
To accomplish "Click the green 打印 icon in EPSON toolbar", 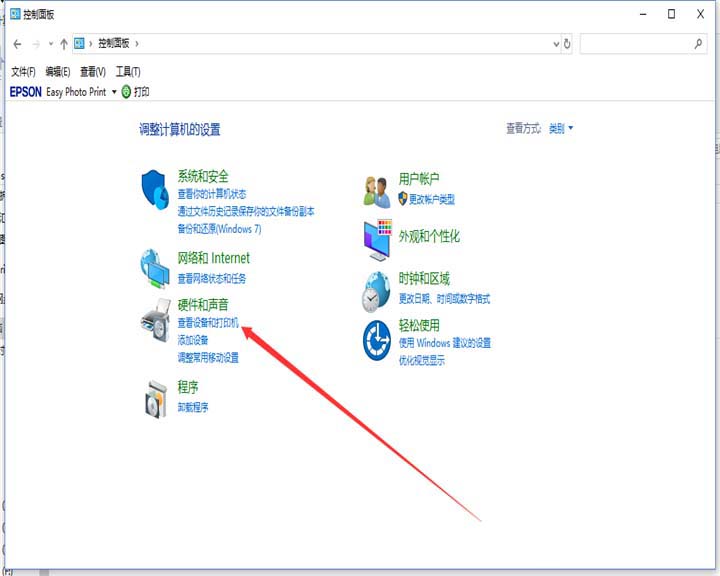I will click(x=126, y=92).
